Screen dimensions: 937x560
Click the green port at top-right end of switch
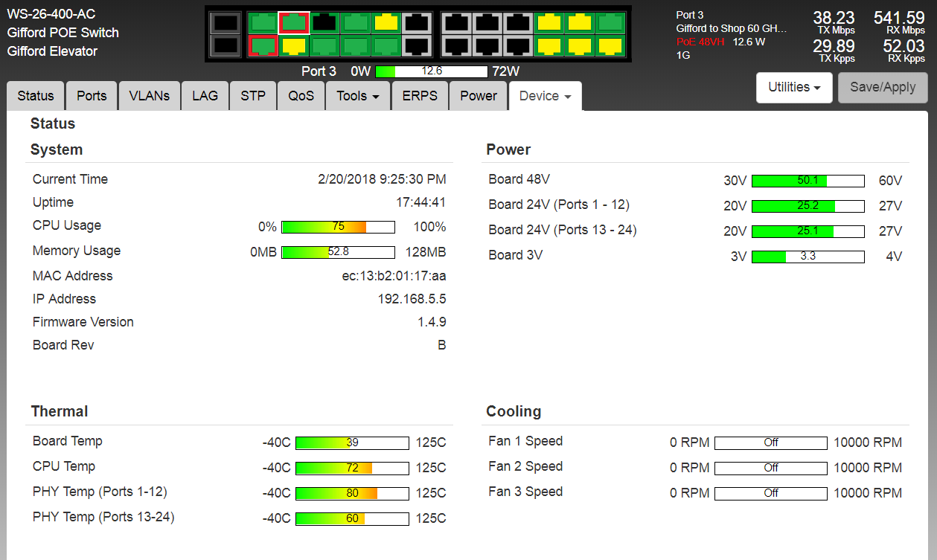[x=610, y=22]
